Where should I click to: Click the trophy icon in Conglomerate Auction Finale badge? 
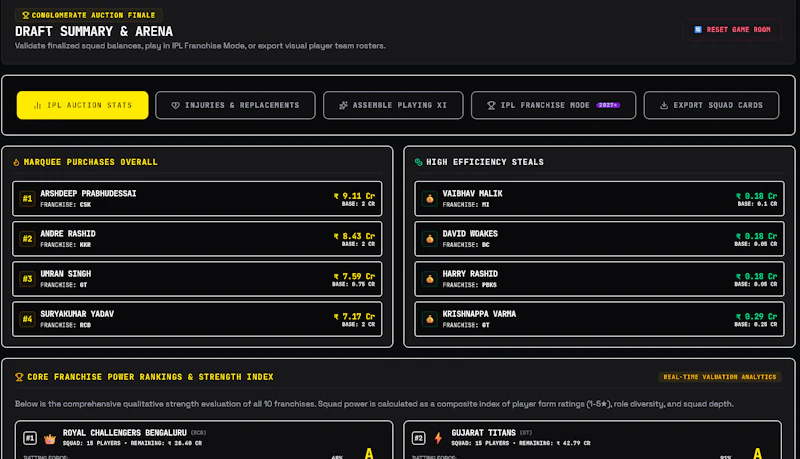click(26, 15)
